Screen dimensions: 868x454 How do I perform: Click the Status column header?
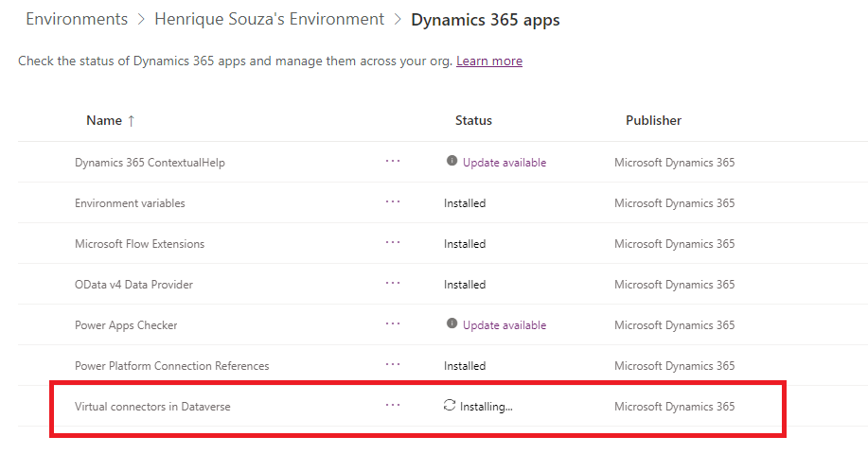coord(473,120)
